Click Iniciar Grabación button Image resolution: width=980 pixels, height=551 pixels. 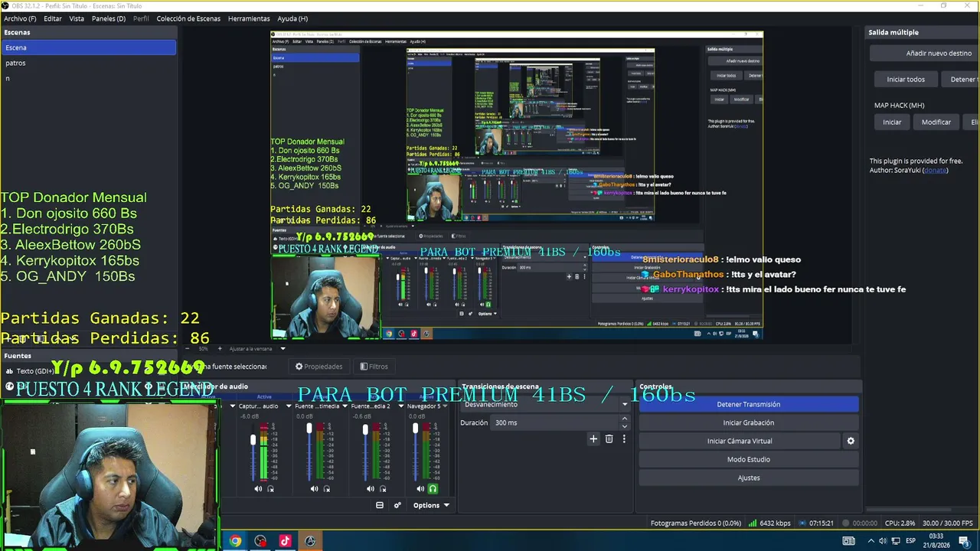coord(749,422)
